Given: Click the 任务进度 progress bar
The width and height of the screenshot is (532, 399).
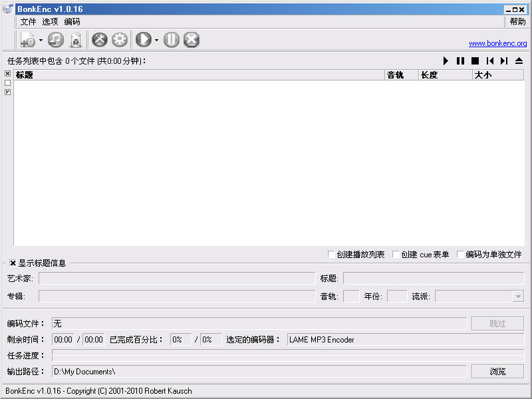Looking at the screenshot, I should [x=288, y=356].
